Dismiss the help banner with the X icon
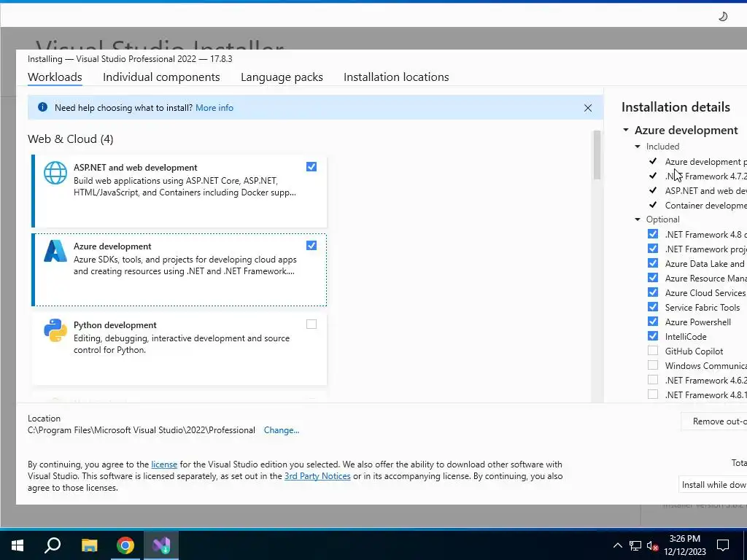 [588, 108]
